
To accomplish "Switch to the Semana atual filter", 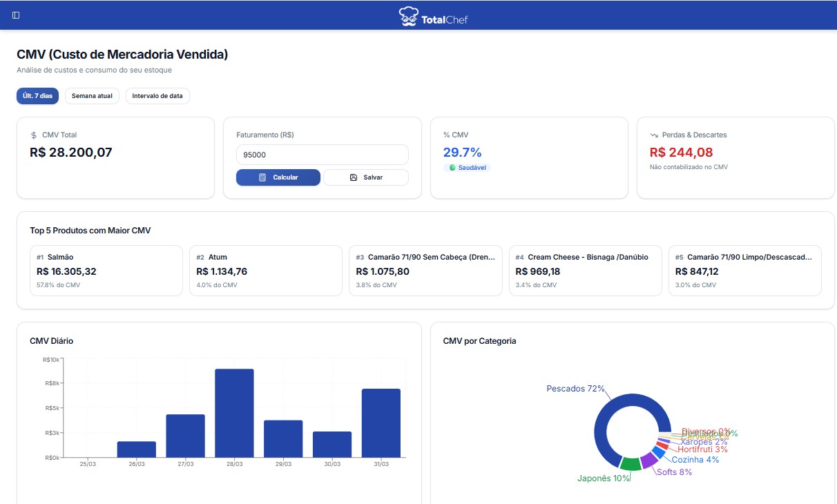I will [x=92, y=96].
